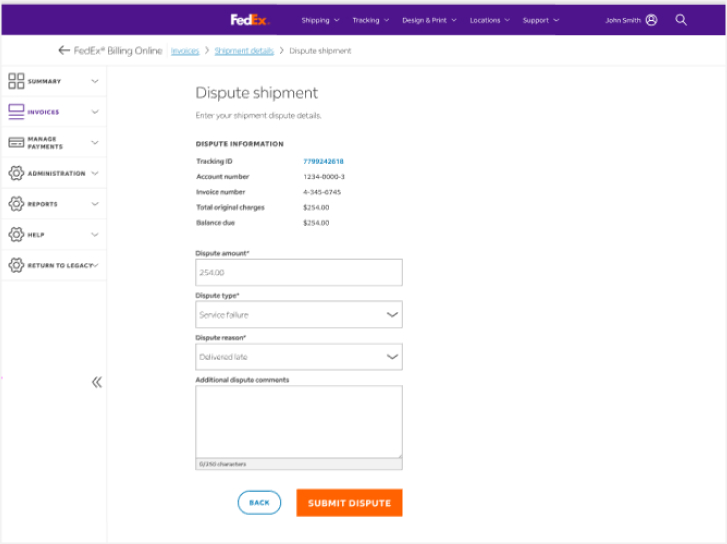This screenshot has width=727, height=544.
Task: Open the Dispute reason dropdown
Action: 298,357
